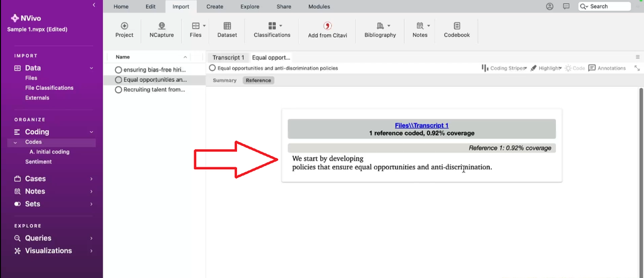Collapse the Codes tree arrow
This screenshot has width=644, height=278.
coord(15,143)
